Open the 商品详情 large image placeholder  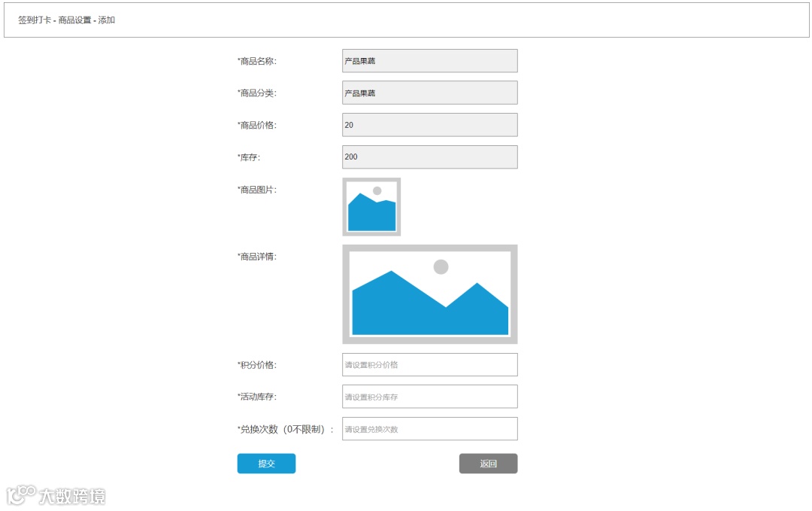[429, 294]
